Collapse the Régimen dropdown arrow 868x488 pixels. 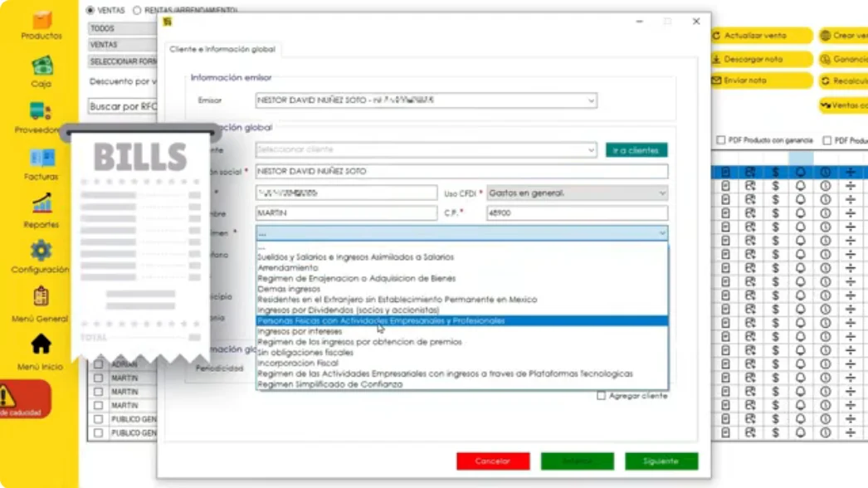click(x=662, y=234)
